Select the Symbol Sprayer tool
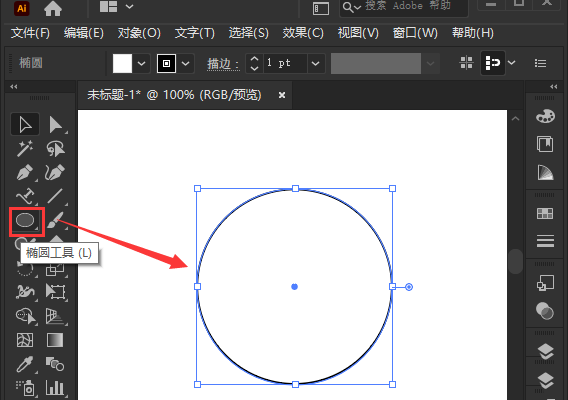Viewport: 568px width, 400px height. tap(25, 388)
